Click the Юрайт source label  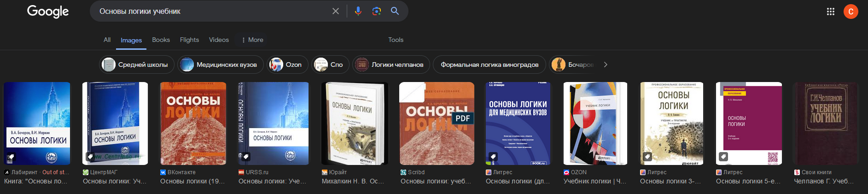pyautogui.click(x=338, y=172)
